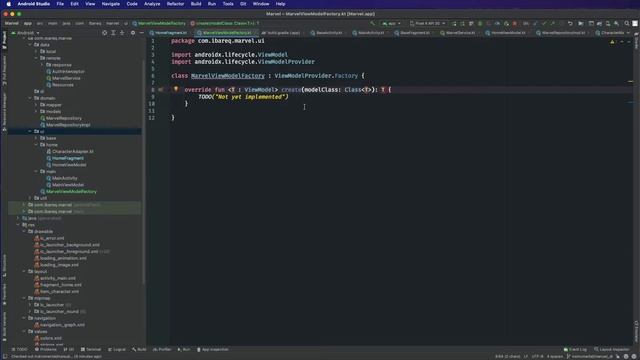Click MarvelViewModelFactory in navigation breadcrumb
Screen dimensions: 640x360
(x=159, y=23)
